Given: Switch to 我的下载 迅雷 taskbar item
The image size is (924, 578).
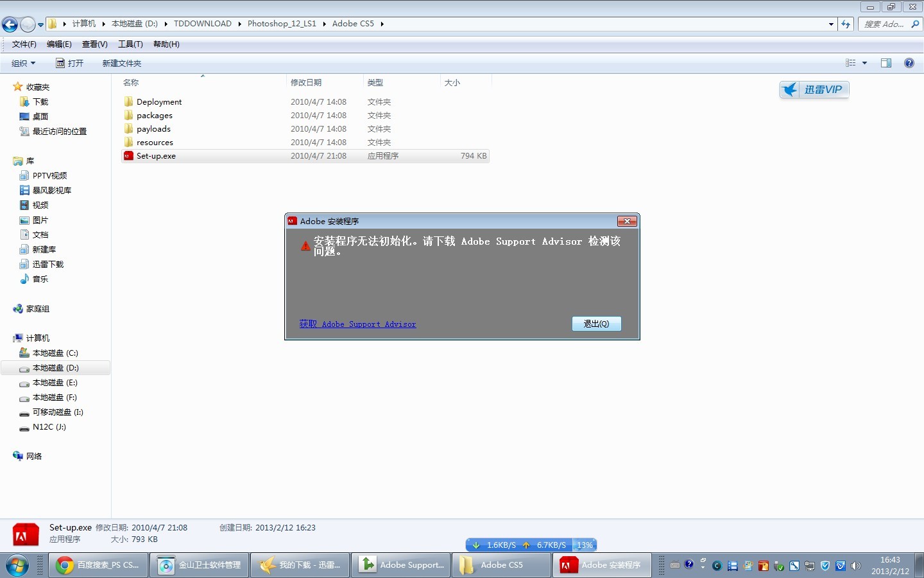Looking at the screenshot, I should 300,565.
